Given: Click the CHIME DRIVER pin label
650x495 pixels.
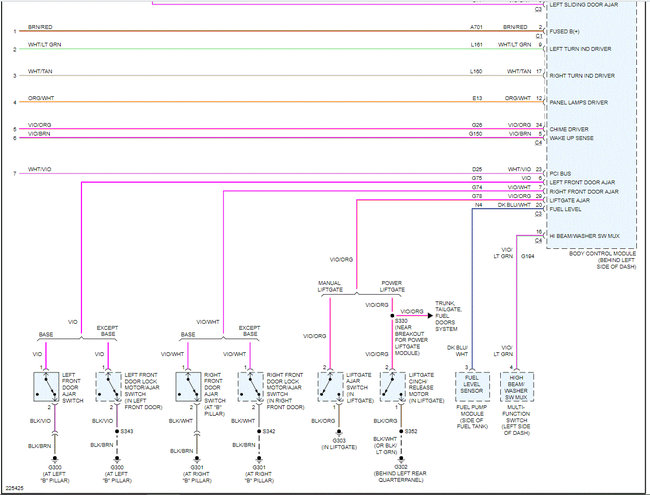Looking at the screenshot, I should pyautogui.click(x=569, y=129).
